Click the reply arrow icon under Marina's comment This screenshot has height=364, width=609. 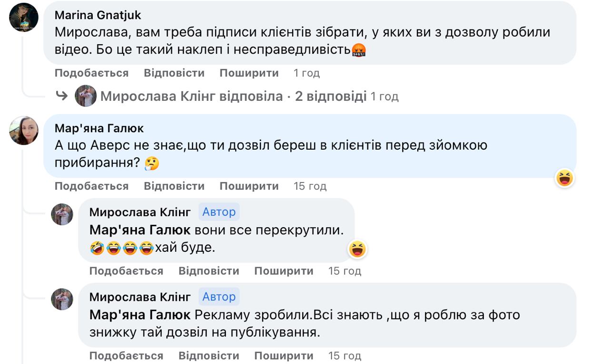pos(62,96)
